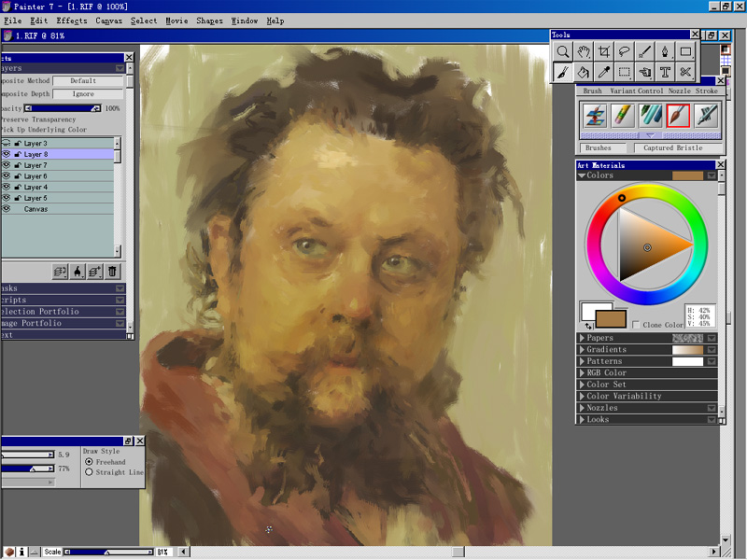Enable the Clone Color checkbox
This screenshot has width=747, height=560.
click(x=636, y=325)
